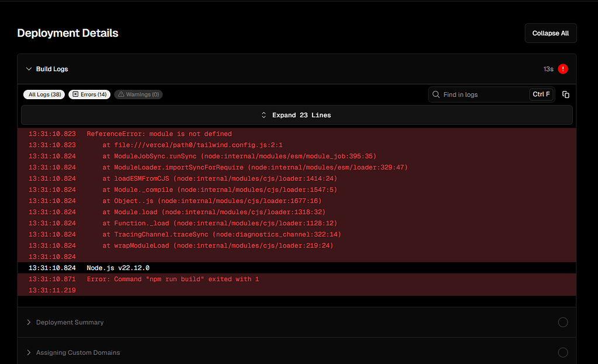This screenshot has height=364, width=598.
Task: Toggle the Errors (14) log filter
Action: tap(89, 94)
